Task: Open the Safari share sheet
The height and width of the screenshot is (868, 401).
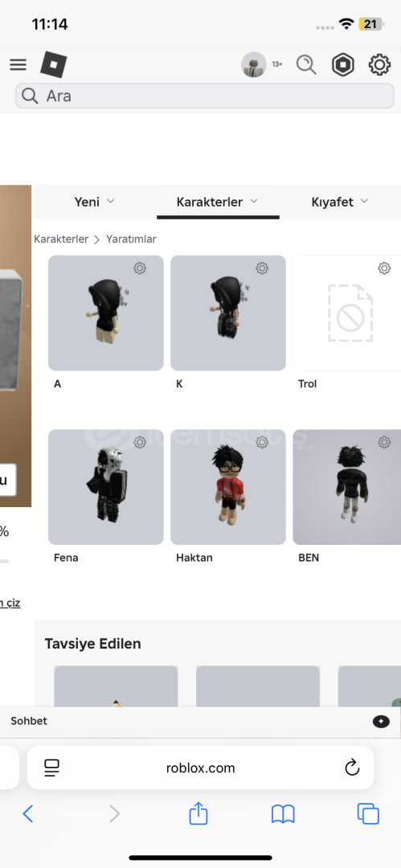Action: [x=198, y=813]
